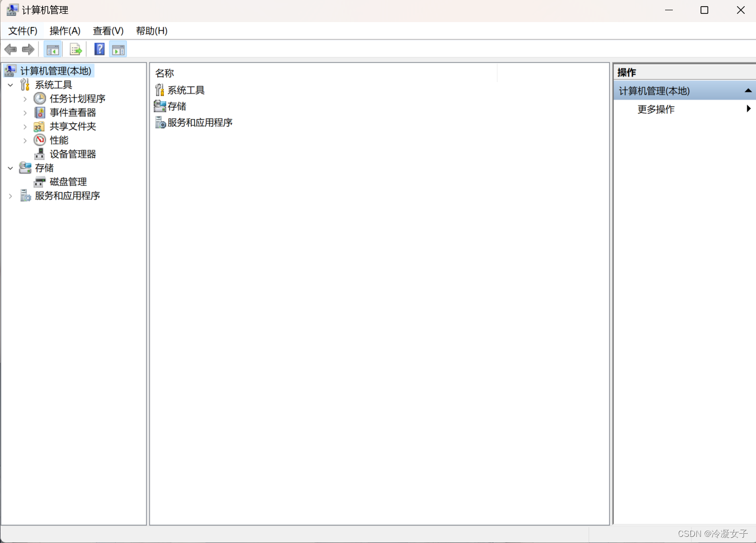Close the 计算机管理 window
Image resolution: width=756 pixels, height=543 pixels.
point(741,10)
